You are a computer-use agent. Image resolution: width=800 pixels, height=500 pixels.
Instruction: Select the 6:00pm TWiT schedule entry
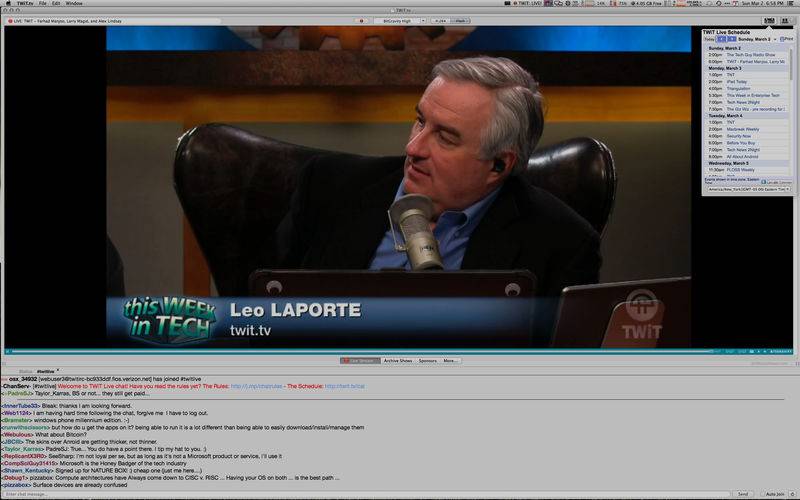pyautogui.click(x=747, y=61)
